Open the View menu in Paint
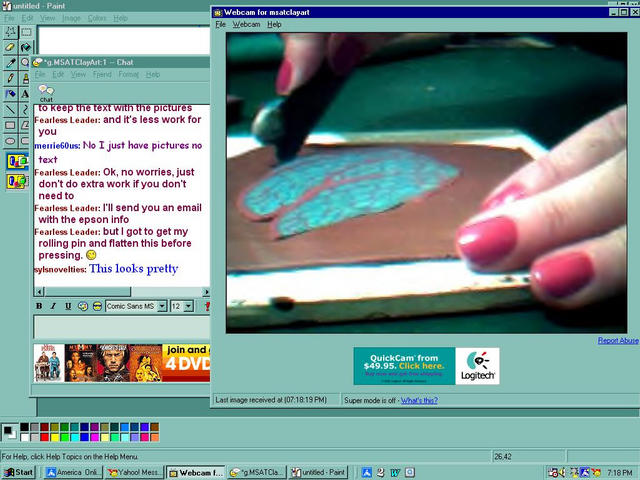Screen dimensions: 640x480 point(47,18)
